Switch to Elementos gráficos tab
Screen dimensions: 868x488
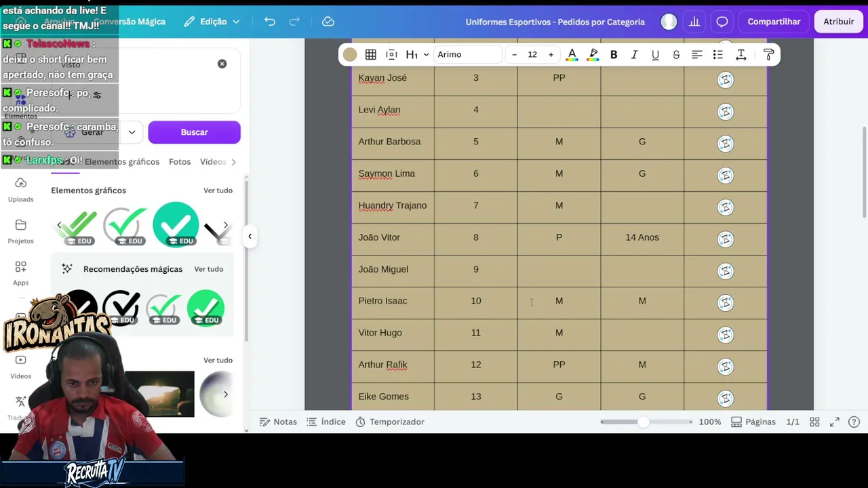click(122, 162)
